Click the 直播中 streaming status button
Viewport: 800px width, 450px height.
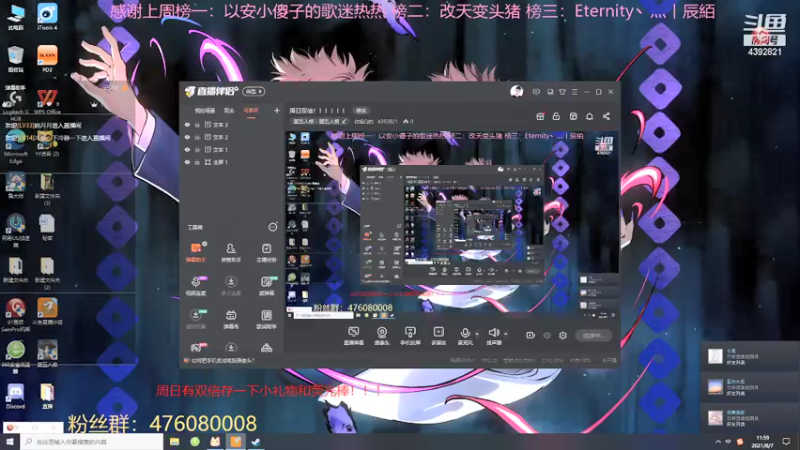pos(593,336)
